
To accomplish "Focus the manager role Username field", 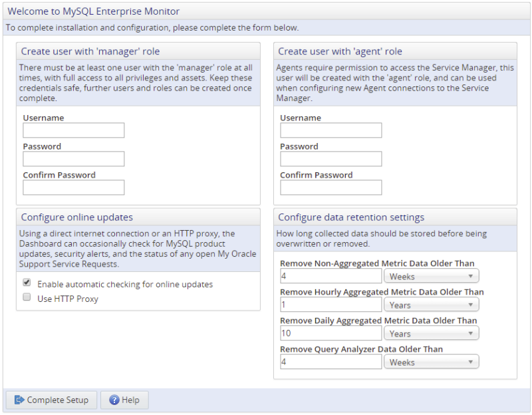I will [x=74, y=130].
